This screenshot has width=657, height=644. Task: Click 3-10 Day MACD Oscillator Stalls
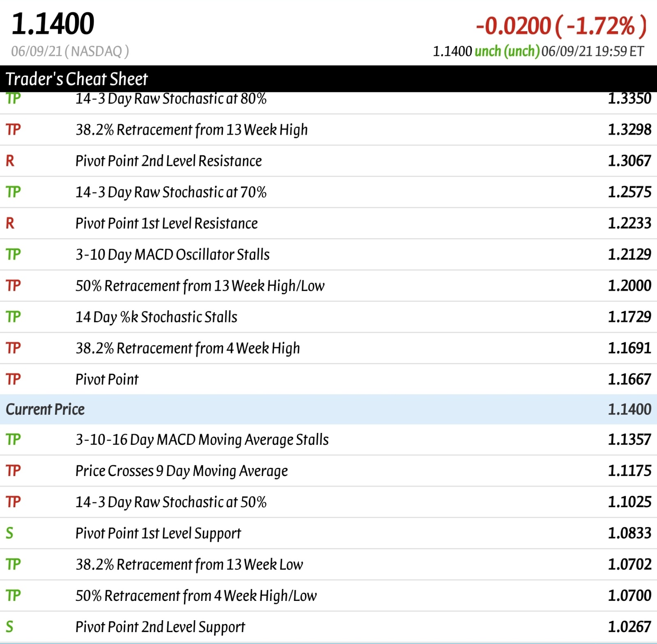click(172, 255)
